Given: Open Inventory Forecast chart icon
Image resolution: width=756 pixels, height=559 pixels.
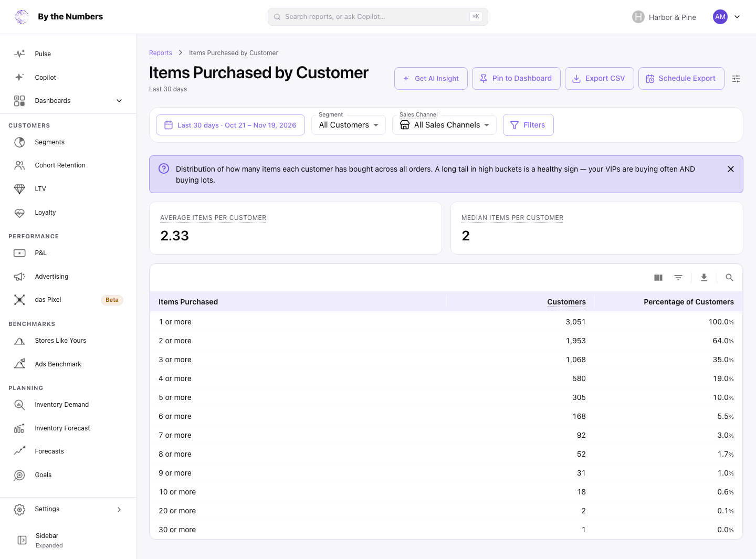Looking at the screenshot, I should point(19,428).
